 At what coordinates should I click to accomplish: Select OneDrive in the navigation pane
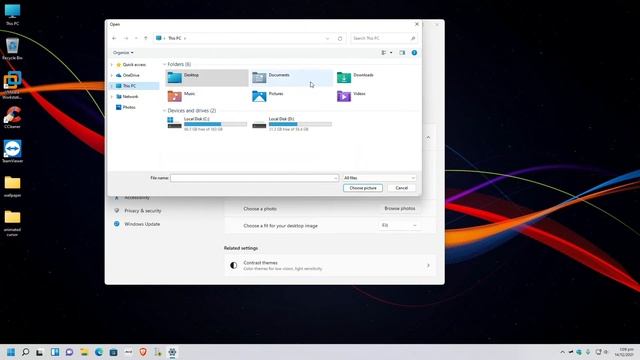[131, 76]
